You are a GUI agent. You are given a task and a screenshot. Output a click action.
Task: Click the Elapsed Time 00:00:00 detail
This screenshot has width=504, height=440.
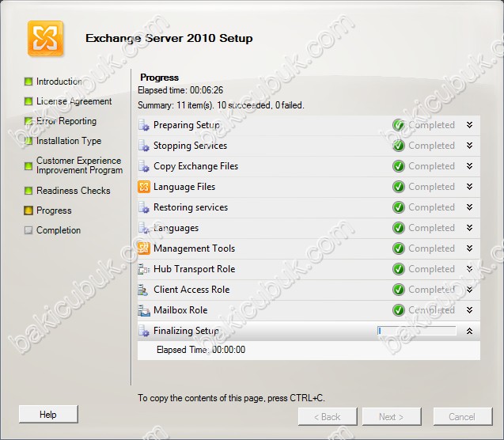pyautogui.click(x=201, y=350)
